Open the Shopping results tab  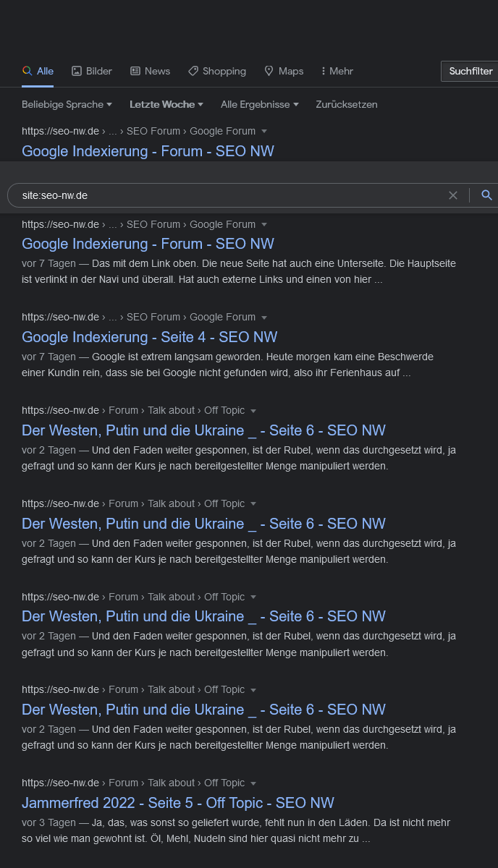click(216, 71)
